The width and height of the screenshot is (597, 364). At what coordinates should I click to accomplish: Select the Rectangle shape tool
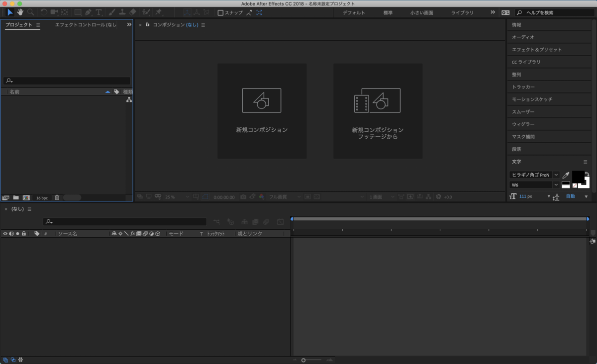78,12
